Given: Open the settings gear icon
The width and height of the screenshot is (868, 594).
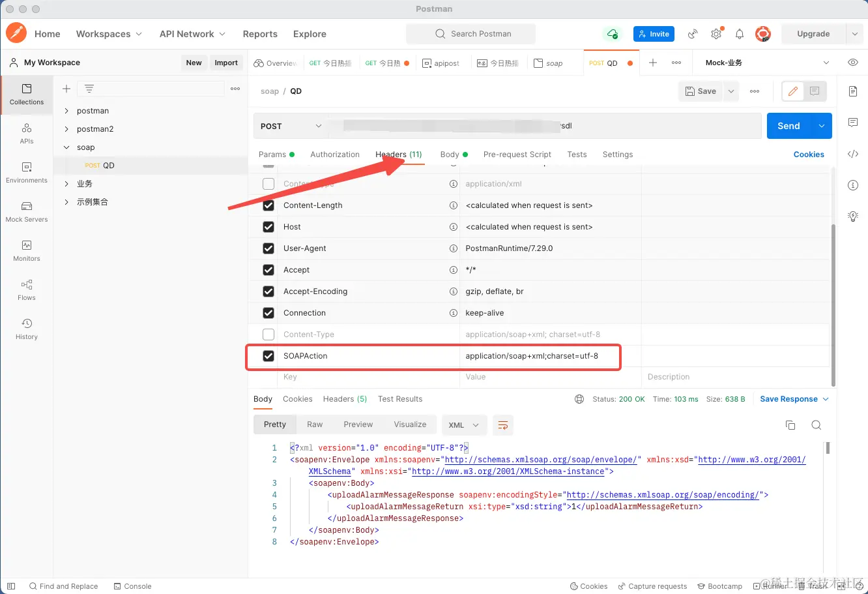Looking at the screenshot, I should point(716,34).
